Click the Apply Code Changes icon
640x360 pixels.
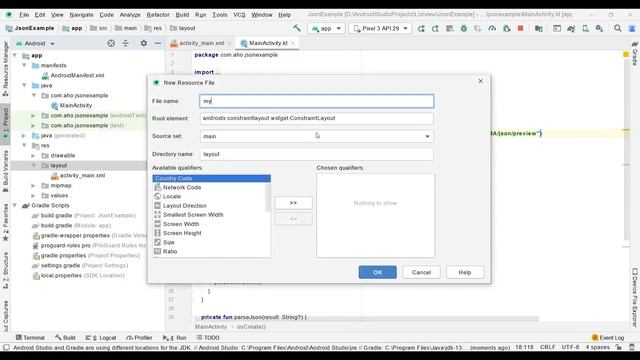[449, 28]
